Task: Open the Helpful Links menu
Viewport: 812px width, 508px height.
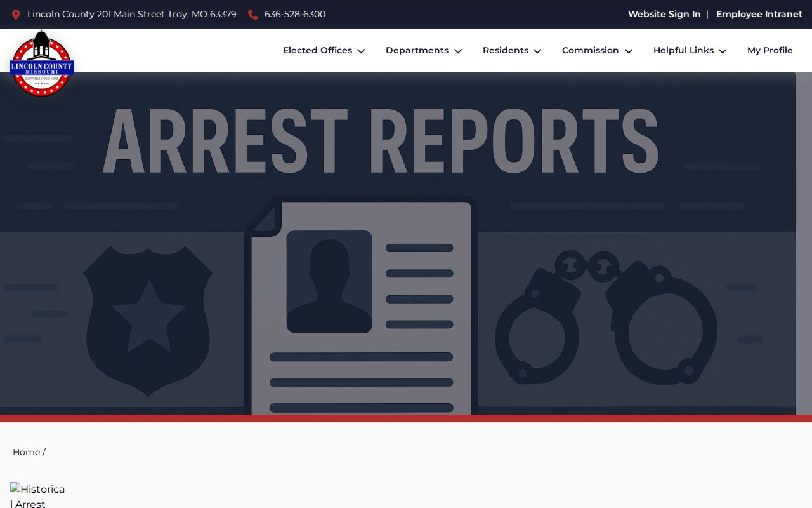Action: [690, 50]
